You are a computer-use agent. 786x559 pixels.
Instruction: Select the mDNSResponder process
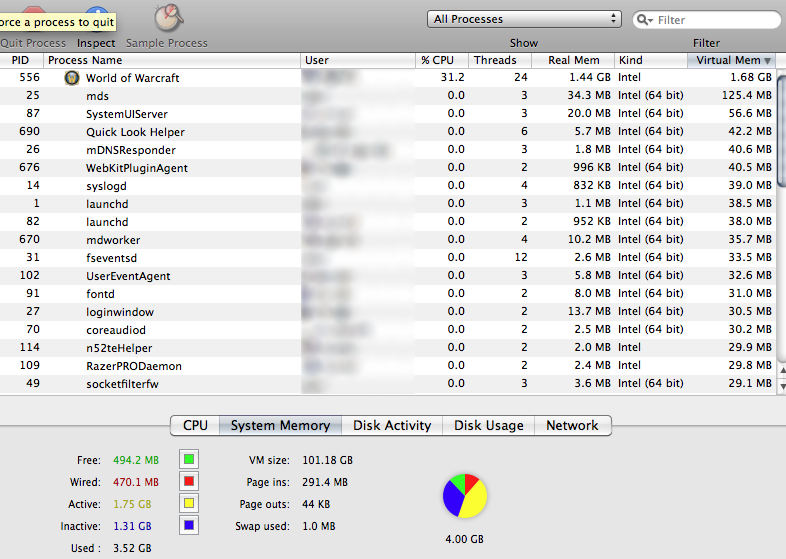coord(388,150)
